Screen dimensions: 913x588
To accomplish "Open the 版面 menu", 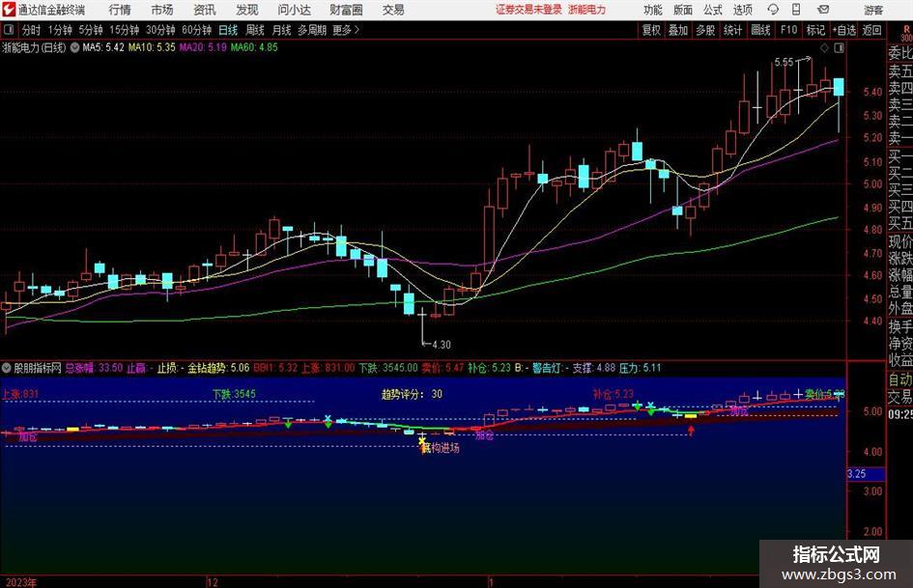I will [x=682, y=10].
